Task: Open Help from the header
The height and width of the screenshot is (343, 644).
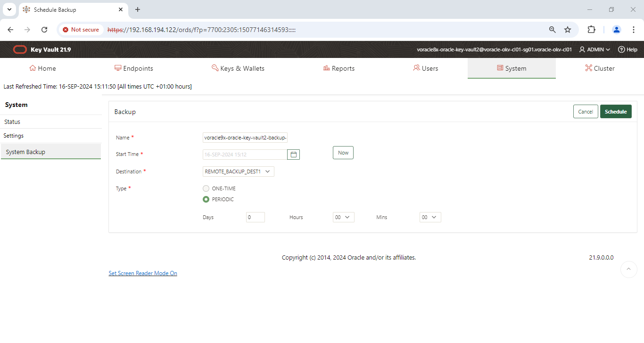Action: click(x=627, y=49)
